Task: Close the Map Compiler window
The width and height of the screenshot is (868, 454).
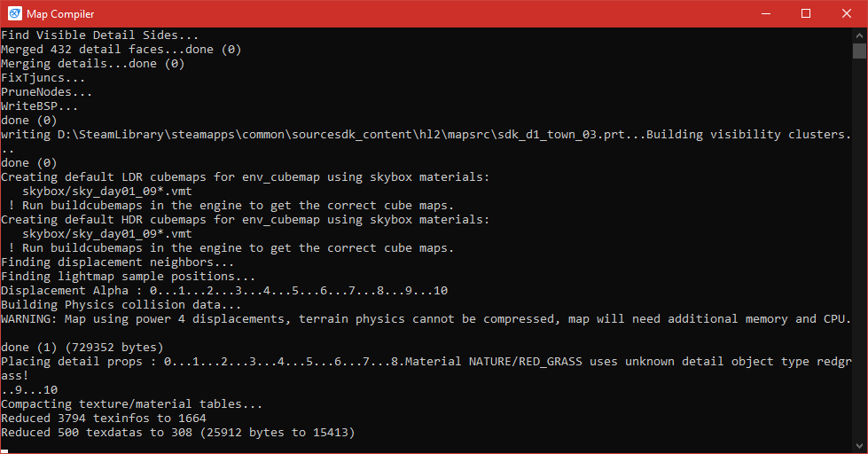Action: (x=847, y=14)
